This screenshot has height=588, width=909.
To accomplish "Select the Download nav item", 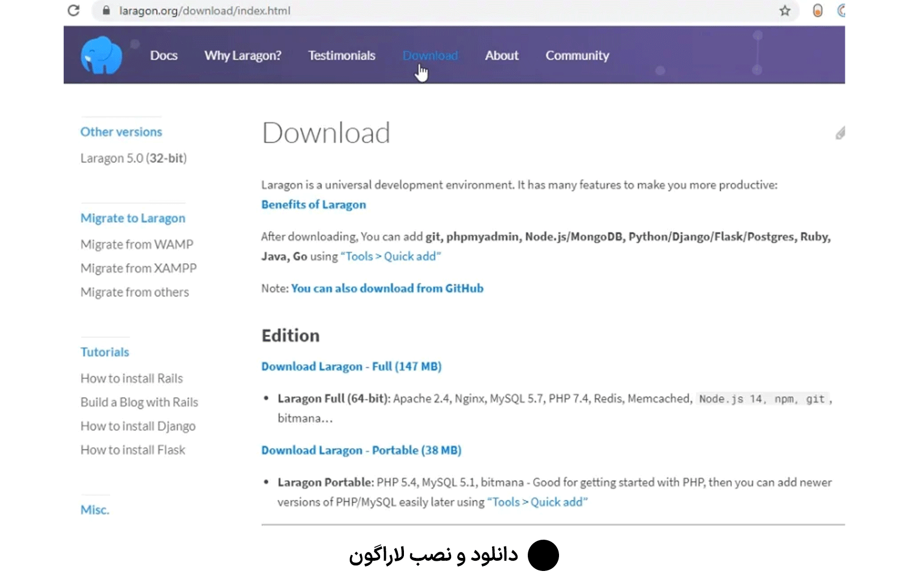I will pyautogui.click(x=430, y=55).
